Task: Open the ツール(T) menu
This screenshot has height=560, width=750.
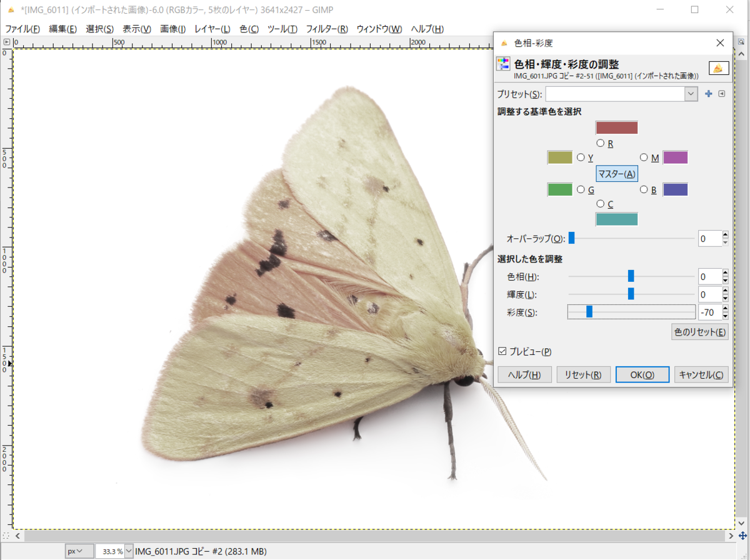Action: pyautogui.click(x=282, y=29)
